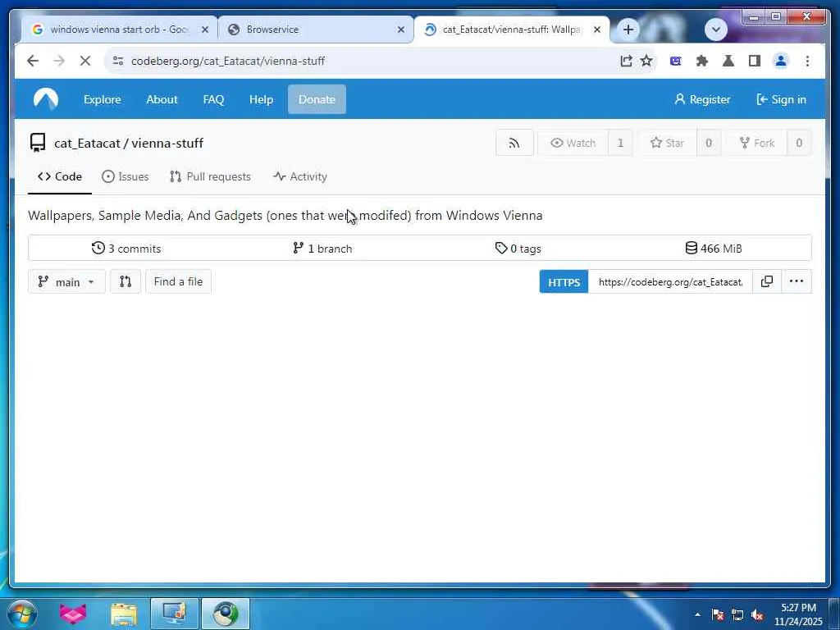Switch to the Pull requests tab
The height and width of the screenshot is (630, 840).
[x=210, y=177]
